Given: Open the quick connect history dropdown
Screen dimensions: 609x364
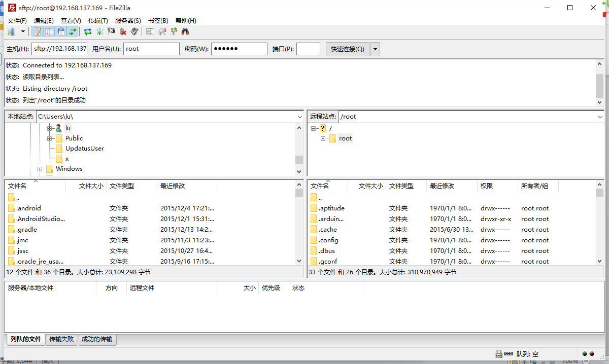Looking at the screenshot, I should 376,49.
